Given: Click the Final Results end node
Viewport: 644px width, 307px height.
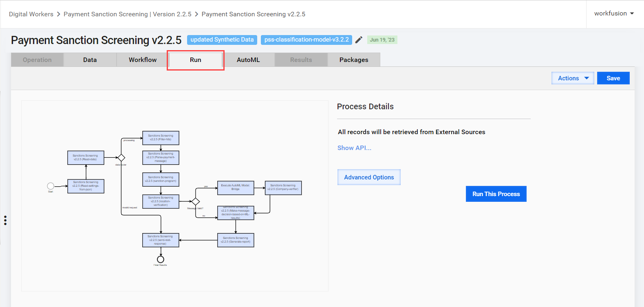Looking at the screenshot, I should (x=161, y=259).
